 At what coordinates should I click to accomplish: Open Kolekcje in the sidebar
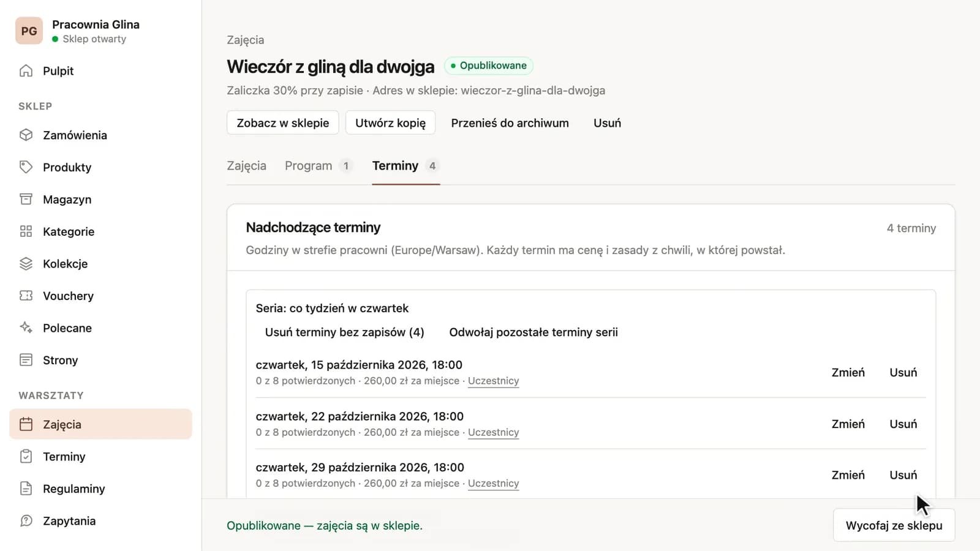tap(100, 264)
